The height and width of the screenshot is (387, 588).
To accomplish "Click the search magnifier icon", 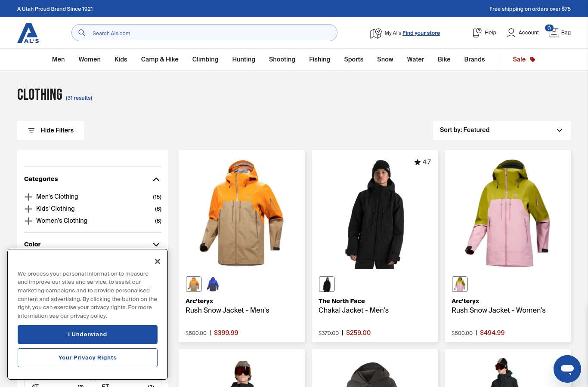I will pos(81,33).
